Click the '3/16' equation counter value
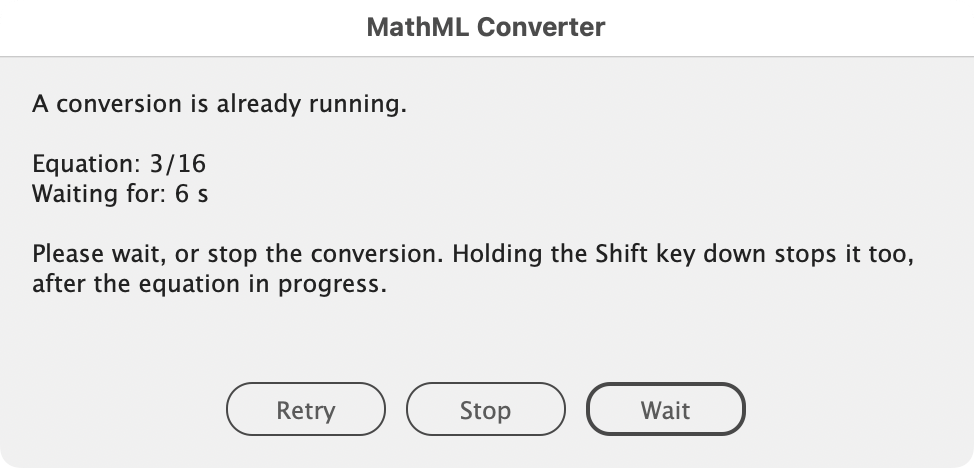974x468 pixels. [x=178, y=163]
